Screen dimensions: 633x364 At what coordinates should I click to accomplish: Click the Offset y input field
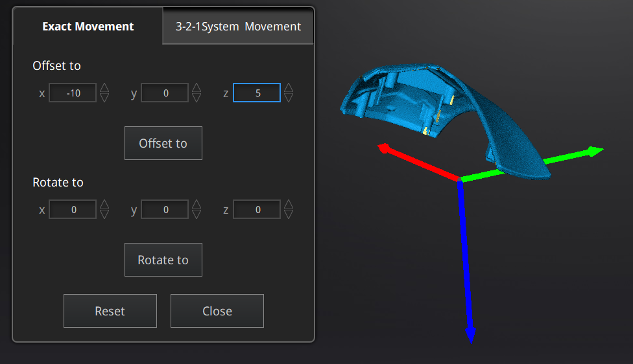pos(165,93)
